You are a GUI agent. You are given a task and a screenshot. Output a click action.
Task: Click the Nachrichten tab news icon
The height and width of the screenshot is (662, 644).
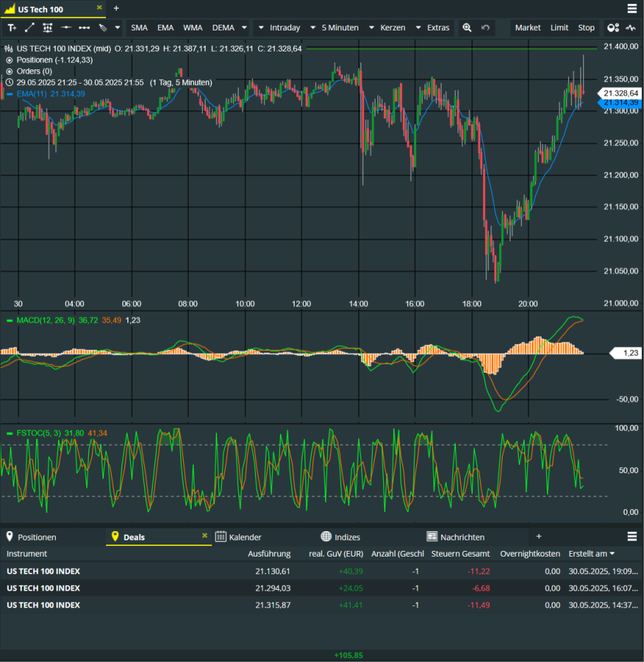(x=432, y=536)
